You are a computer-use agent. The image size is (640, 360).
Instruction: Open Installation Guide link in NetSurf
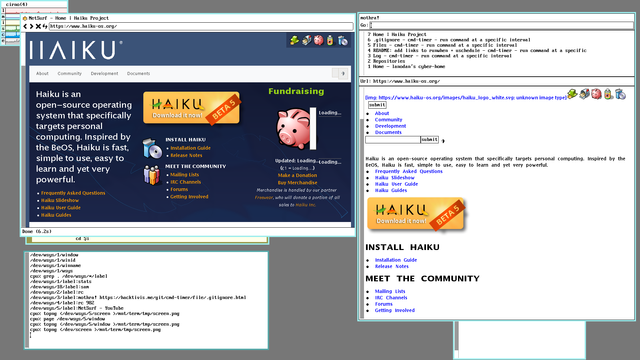191,148
